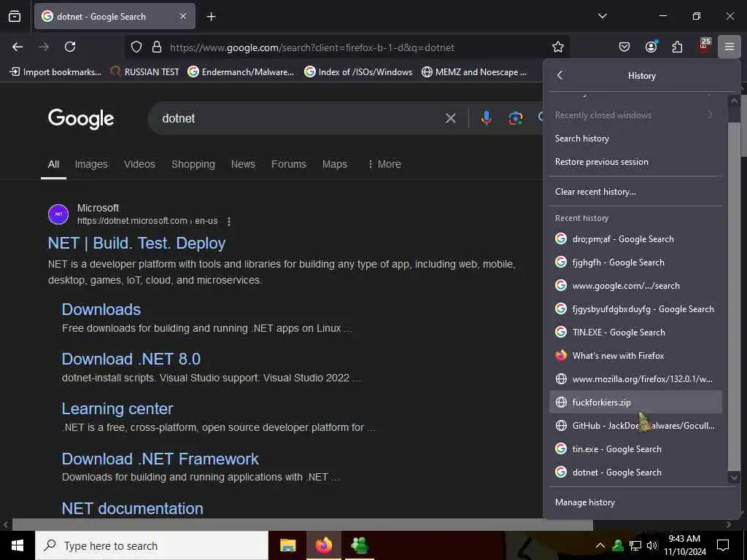Open the Firefox account icon
Viewport: 747px width, 560px height.
[x=651, y=47]
